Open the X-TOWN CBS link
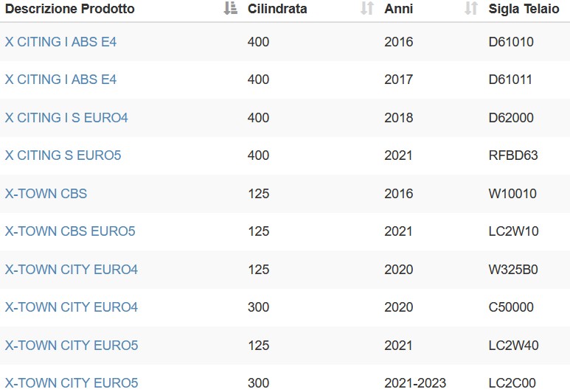This screenshot has height=392, width=570. pyautogui.click(x=46, y=194)
